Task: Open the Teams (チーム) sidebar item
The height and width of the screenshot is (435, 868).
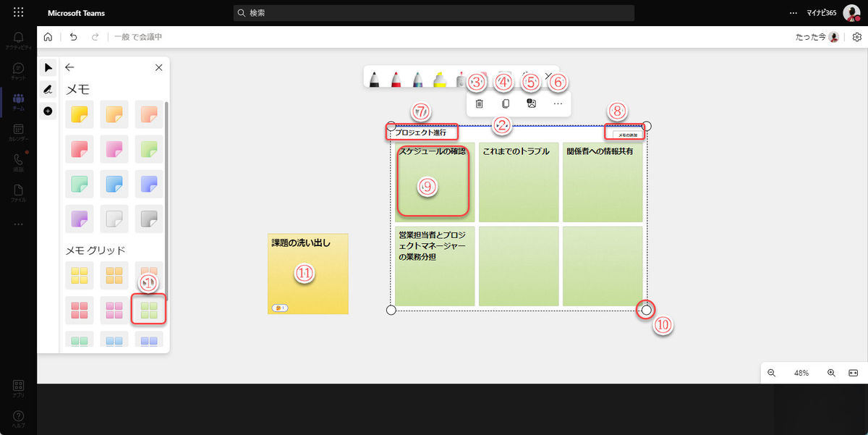Action: pos(18,101)
